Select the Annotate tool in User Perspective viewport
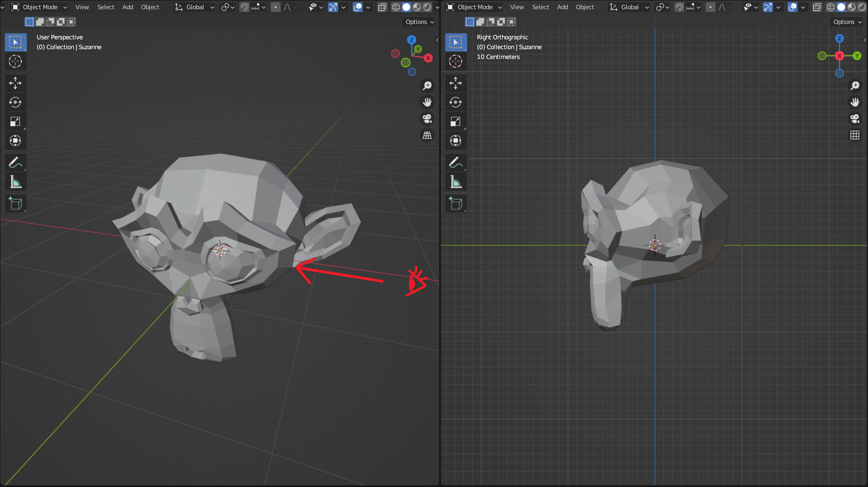868x487 pixels. pos(15,162)
